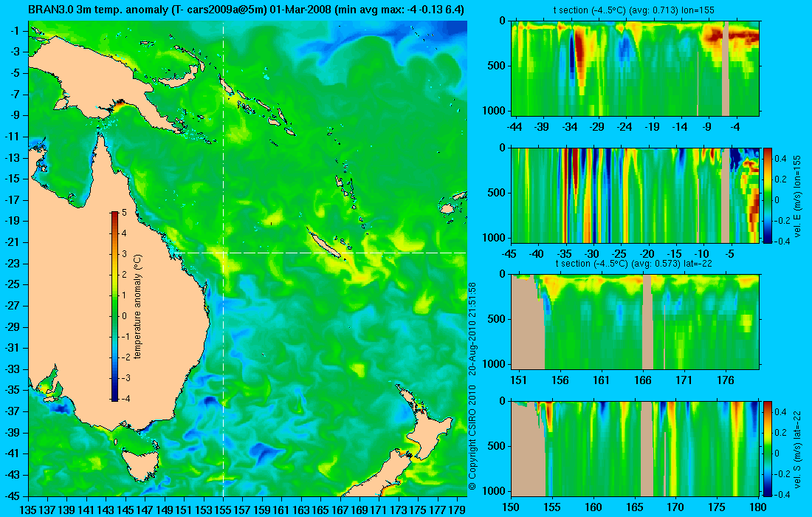Image resolution: width=812 pixels, height=517 pixels.
Task: Click '-33' on main map latitude axis
Action: pyautogui.click(x=15, y=369)
